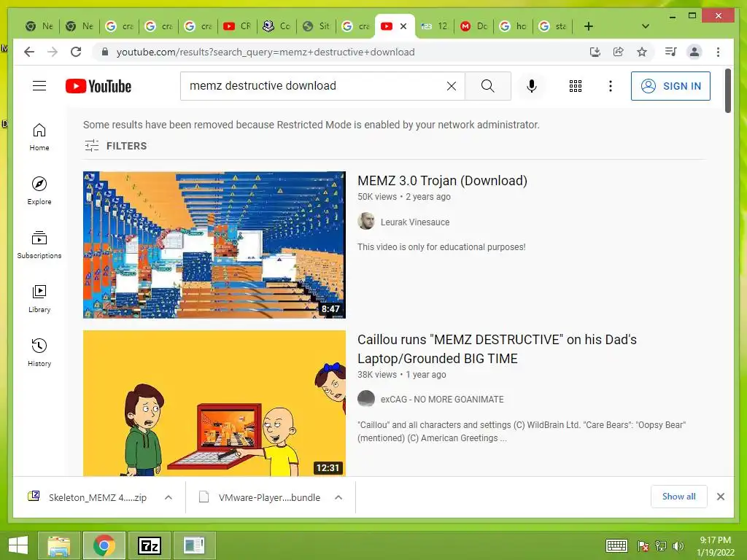Expand VMware-Player bundle download options
This screenshot has width=747, height=560.
338,497
